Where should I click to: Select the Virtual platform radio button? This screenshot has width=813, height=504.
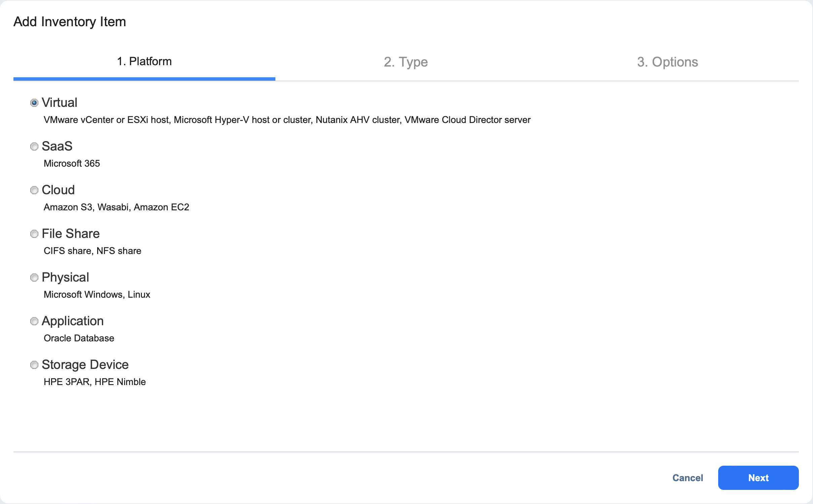coord(34,103)
